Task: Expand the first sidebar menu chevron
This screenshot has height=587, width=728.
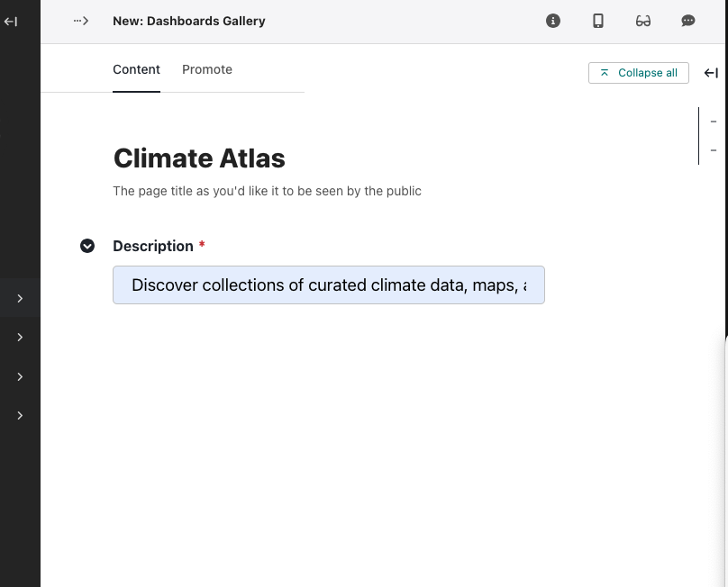Action: click(20, 298)
